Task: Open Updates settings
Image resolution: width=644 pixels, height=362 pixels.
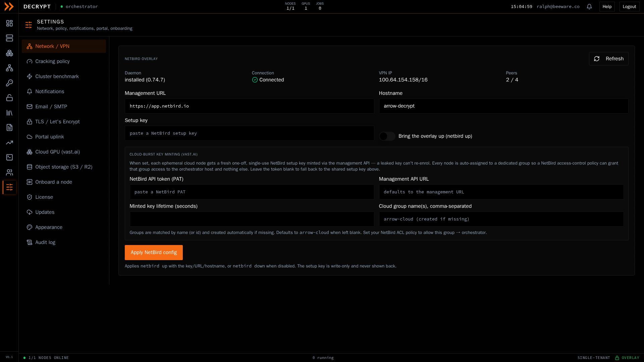Action: point(64,212)
